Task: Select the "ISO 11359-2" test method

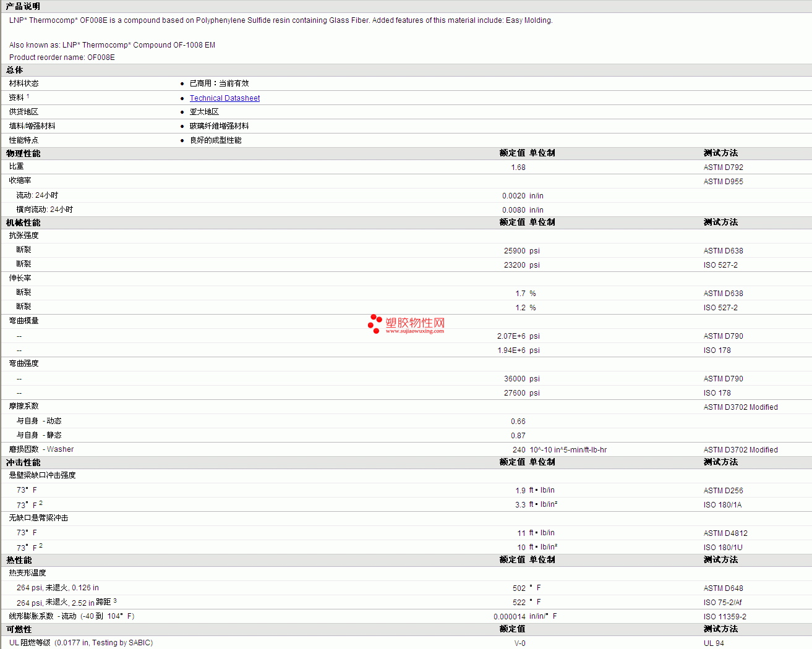Action: click(725, 617)
